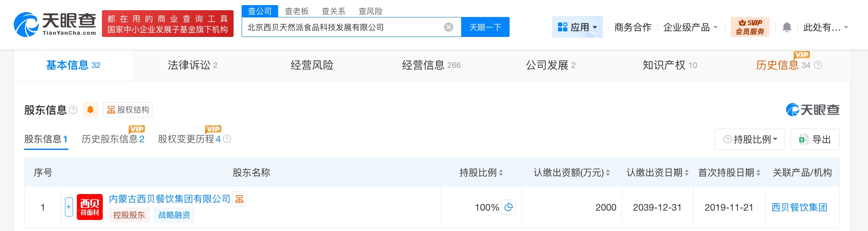Clear the search box with X icon
This screenshot has height=231, width=868.
coord(448,27)
